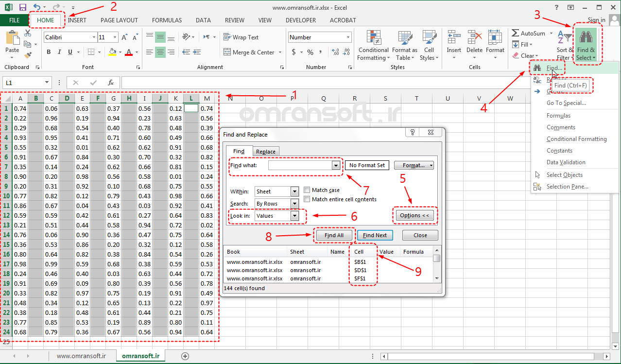Click the Fill Color paint bucket
The image size is (621, 364).
click(113, 52)
